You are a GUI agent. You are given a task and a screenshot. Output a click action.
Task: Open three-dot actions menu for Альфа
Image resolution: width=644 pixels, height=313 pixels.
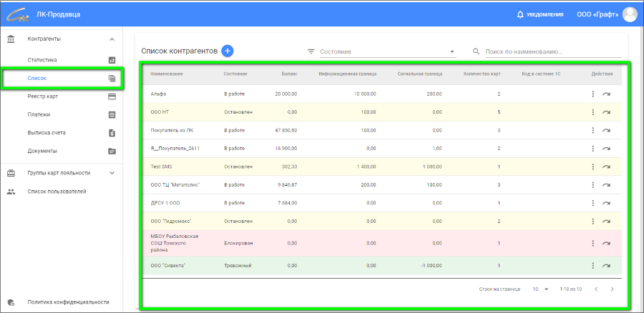(592, 94)
